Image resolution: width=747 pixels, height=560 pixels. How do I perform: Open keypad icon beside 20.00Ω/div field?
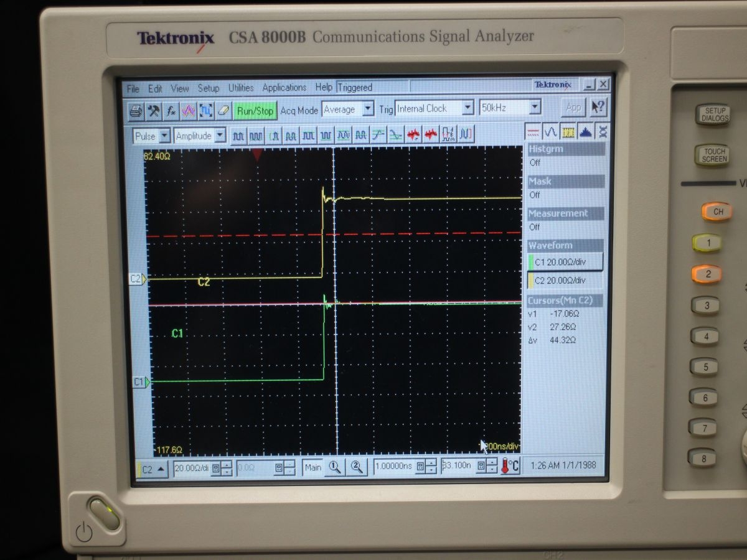(x=216, y=469)
